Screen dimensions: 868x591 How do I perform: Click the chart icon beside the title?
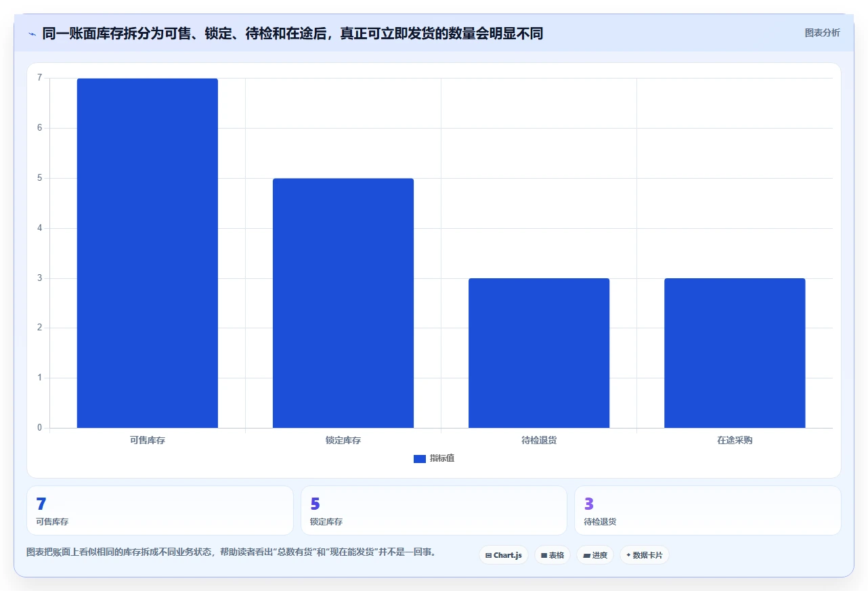[x=32, y=33]
